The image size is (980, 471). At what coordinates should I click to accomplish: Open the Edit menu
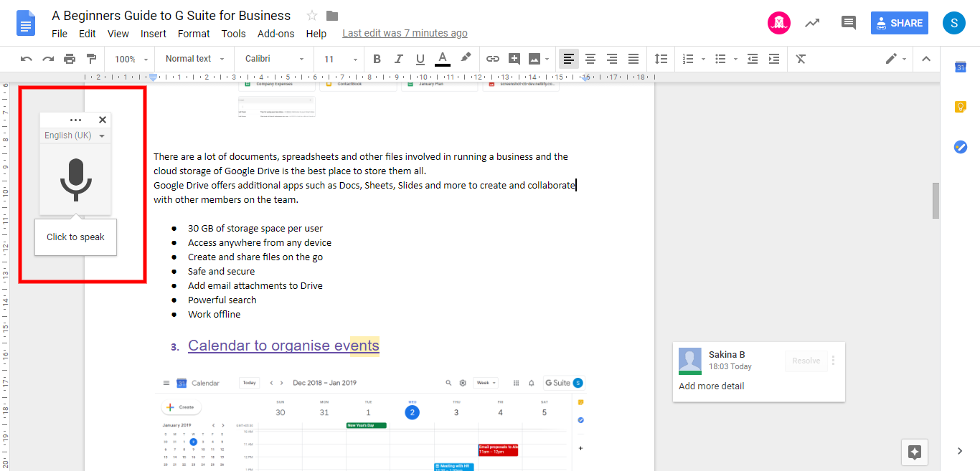click(x=88, y=34)
